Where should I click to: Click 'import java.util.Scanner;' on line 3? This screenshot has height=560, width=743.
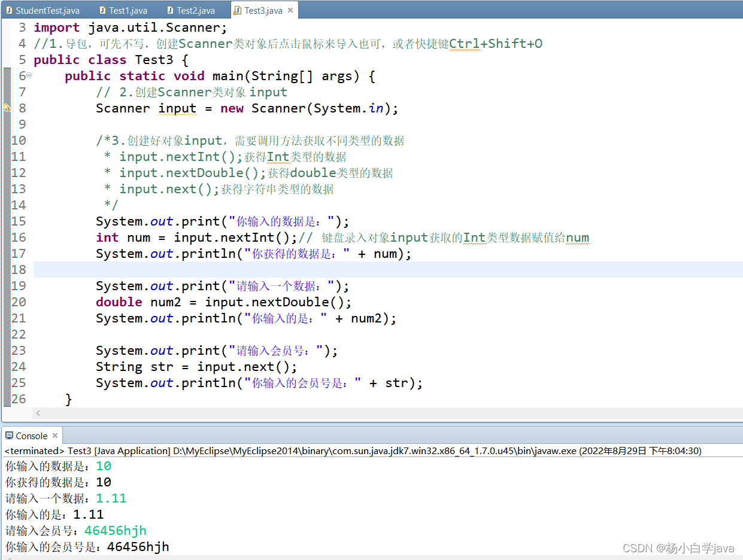point(131,28)
